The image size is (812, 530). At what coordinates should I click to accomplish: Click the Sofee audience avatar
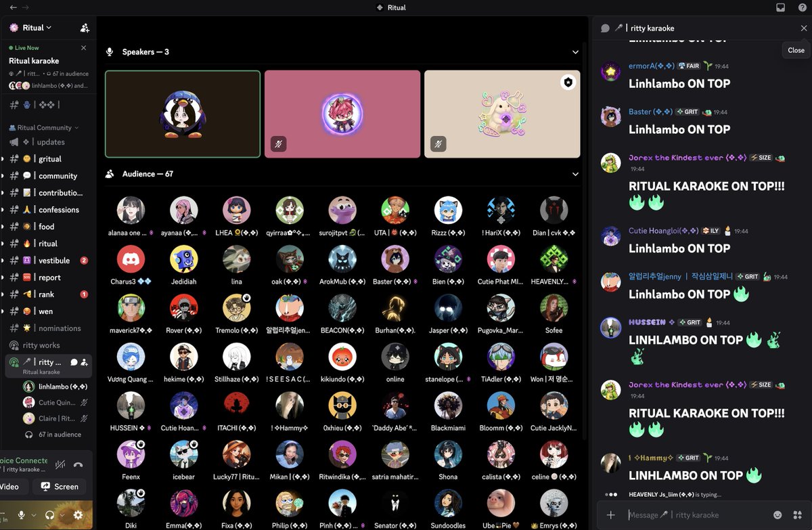tap(554, 308)
